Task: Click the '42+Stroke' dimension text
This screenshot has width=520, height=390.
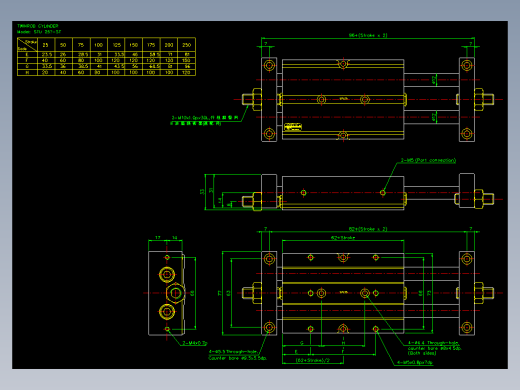Action: coord(343,238)
